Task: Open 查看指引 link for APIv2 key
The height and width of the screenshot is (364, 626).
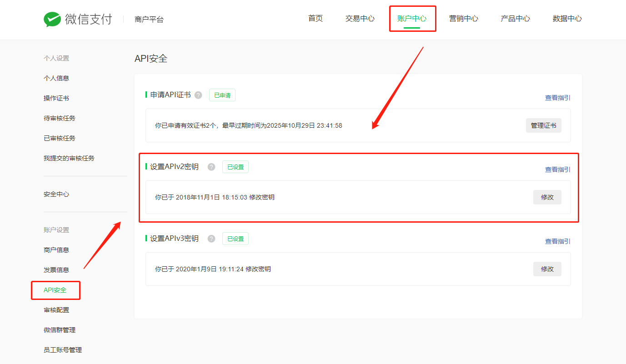Action: (x=557, y=170)
